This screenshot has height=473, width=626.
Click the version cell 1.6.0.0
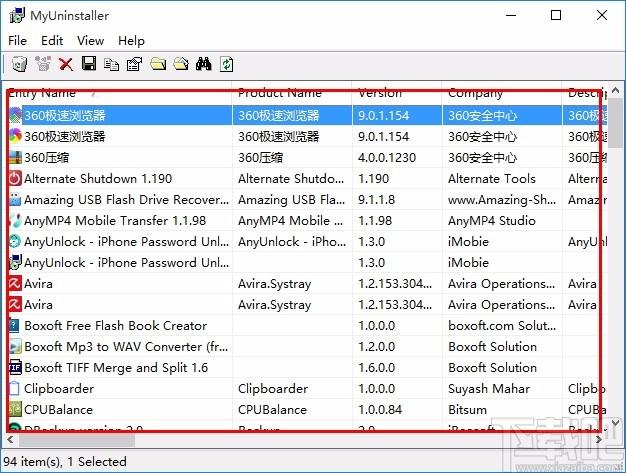pos(376,368)
